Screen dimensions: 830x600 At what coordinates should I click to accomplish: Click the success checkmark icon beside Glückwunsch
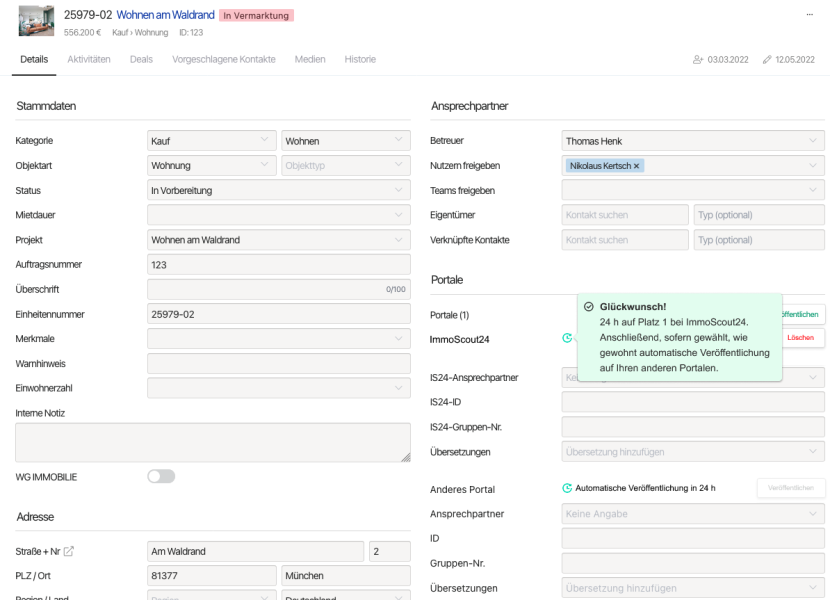[589, 307]
